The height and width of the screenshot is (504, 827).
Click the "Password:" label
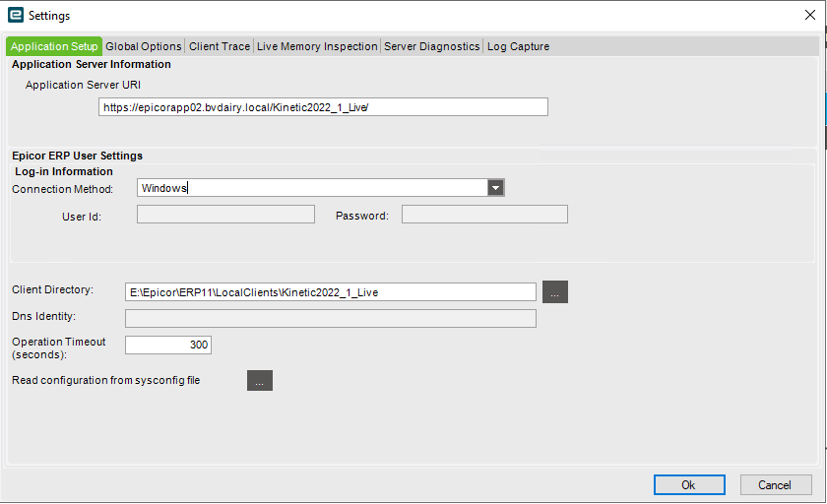tap(362, 216)
